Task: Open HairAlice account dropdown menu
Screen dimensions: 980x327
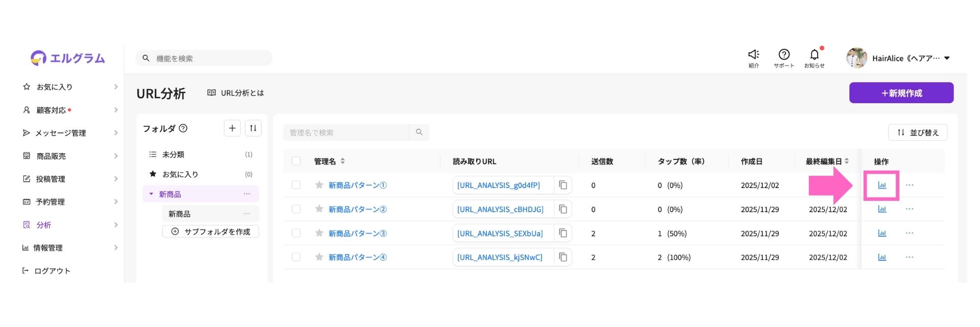Action: (947, 58)
